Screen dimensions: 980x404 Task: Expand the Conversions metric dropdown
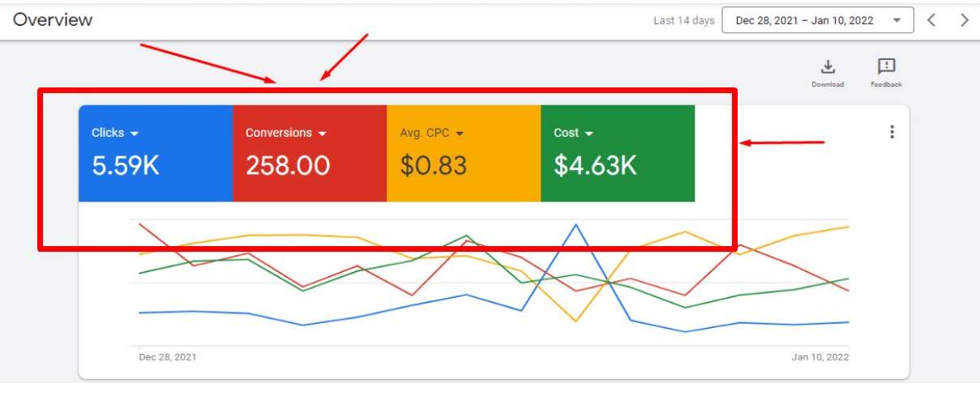pos(322,134)
